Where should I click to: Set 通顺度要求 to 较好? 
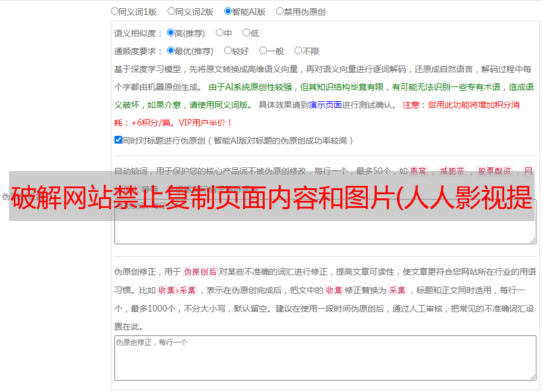coord(228,51)
